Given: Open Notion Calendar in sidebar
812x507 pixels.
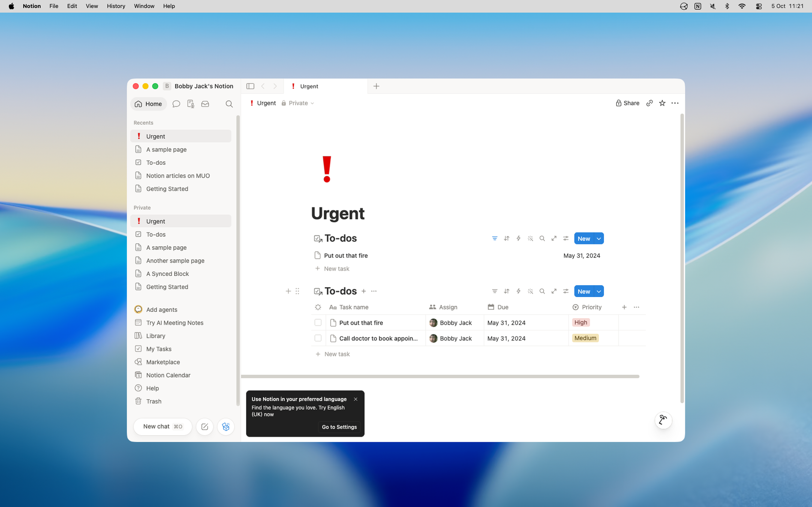Looking at the screenshot, I should click(181, 375).
